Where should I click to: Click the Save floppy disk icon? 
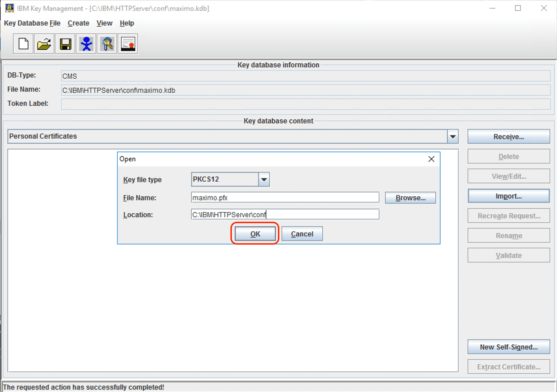point(65,44)
